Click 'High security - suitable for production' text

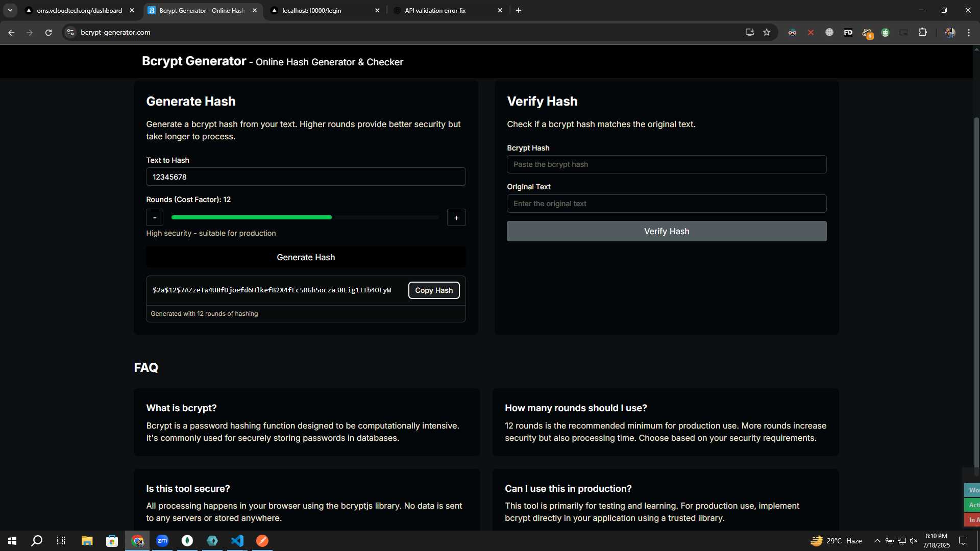click(x=211, y=233)
